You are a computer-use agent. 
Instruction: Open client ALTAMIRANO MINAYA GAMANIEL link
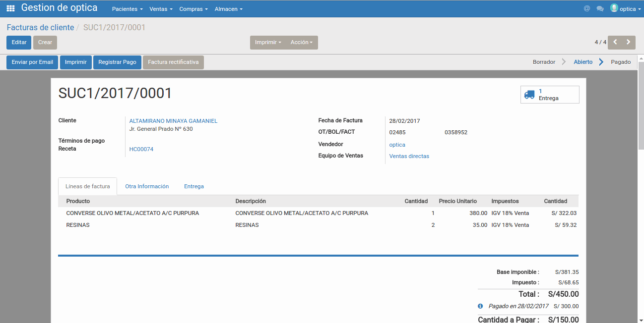[x=173, y=121]
